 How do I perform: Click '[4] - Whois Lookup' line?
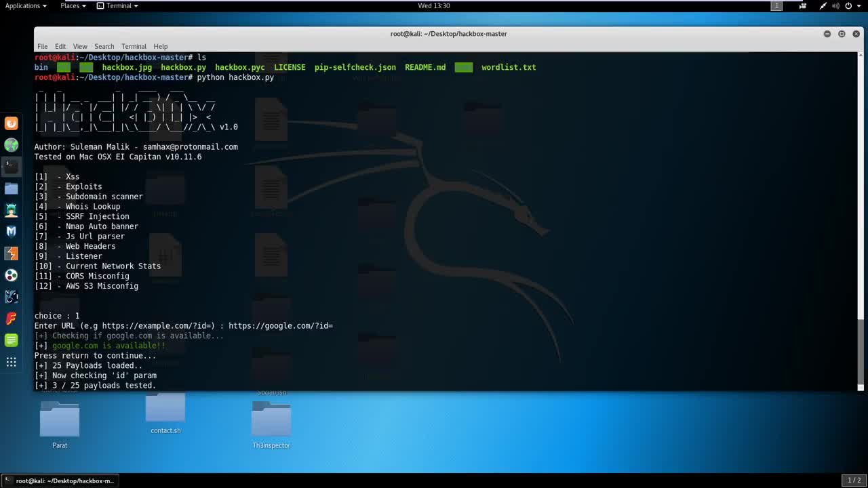coord(77,206)
